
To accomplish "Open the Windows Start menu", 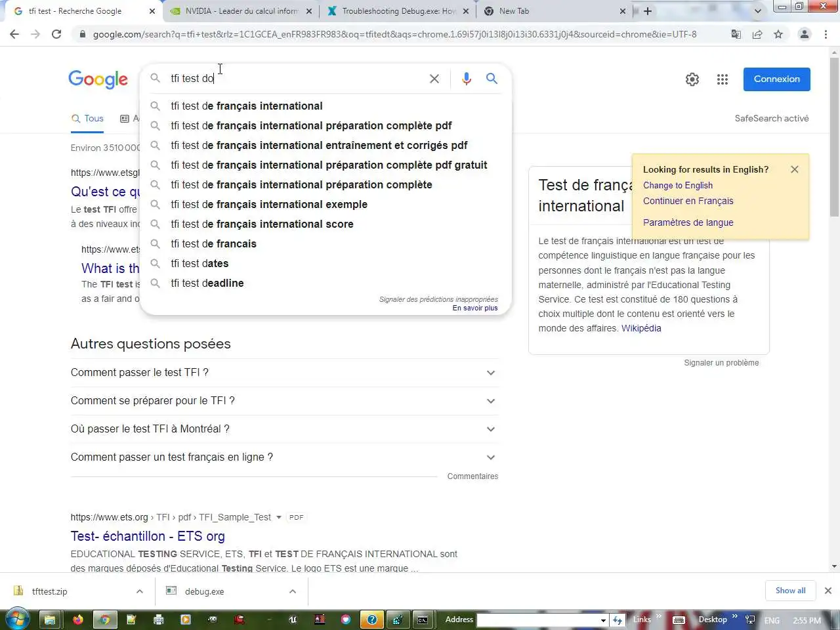I will click(x=17, y=619).
